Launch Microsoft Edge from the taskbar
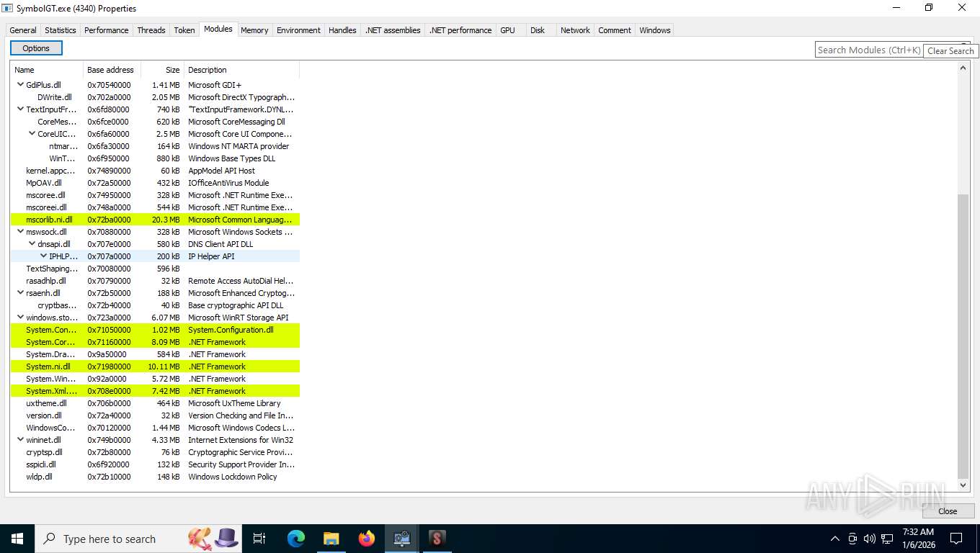Image resolution: width=980 pixels, height=553 pixels. coord(296,539)
